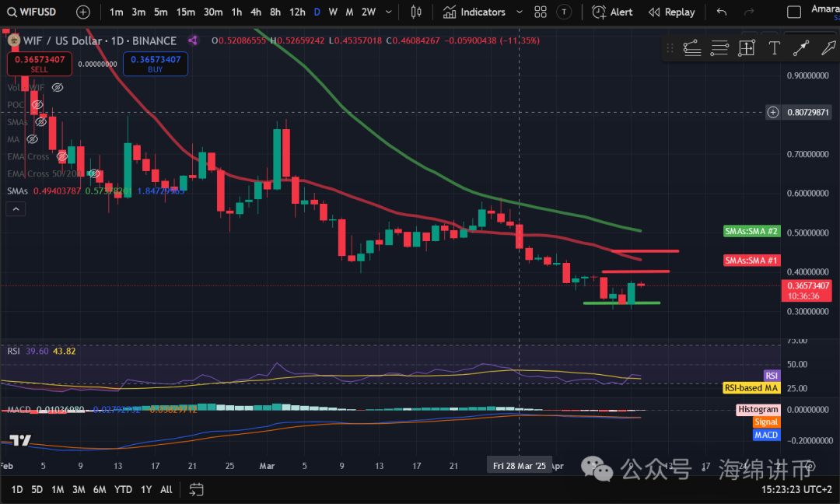Switch to the 4h timeframe

tap(256, 12)
